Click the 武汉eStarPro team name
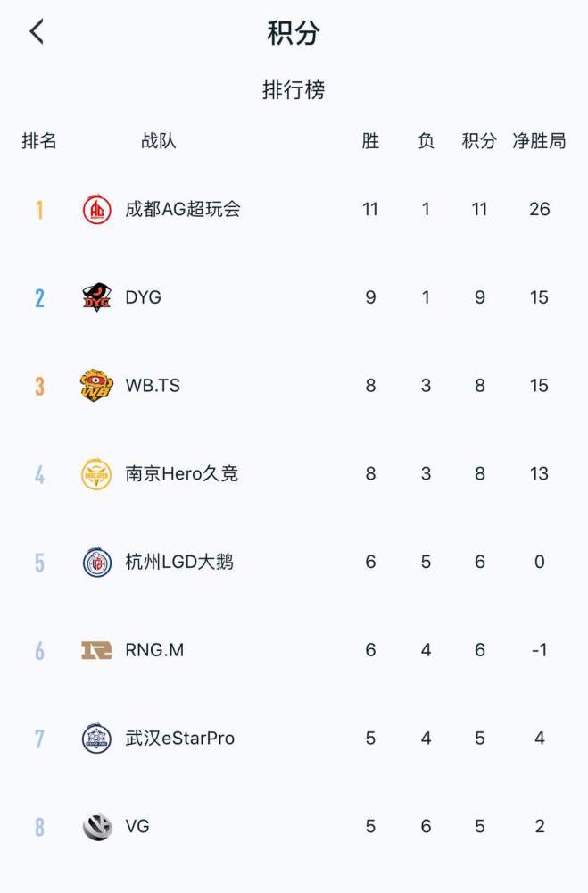The width and height of the screenshot is (588, 893). (180, 739)
